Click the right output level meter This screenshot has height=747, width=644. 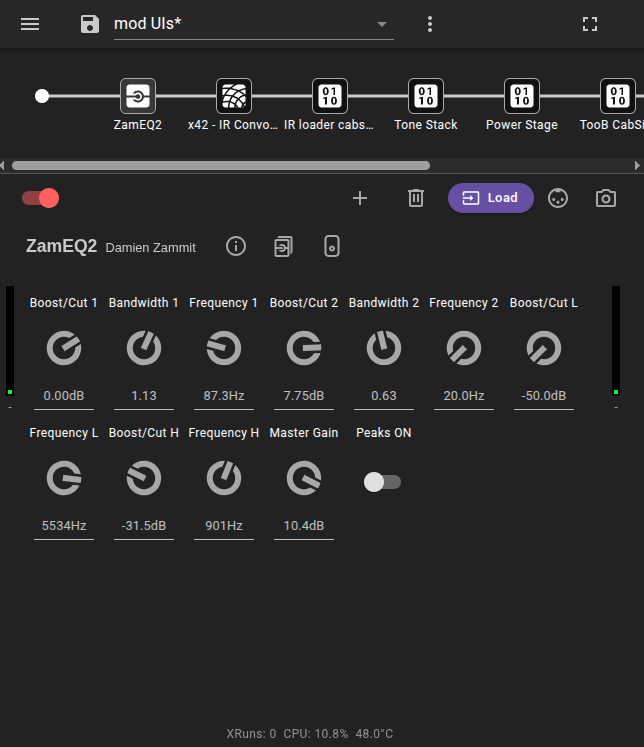tap(616, 341)
